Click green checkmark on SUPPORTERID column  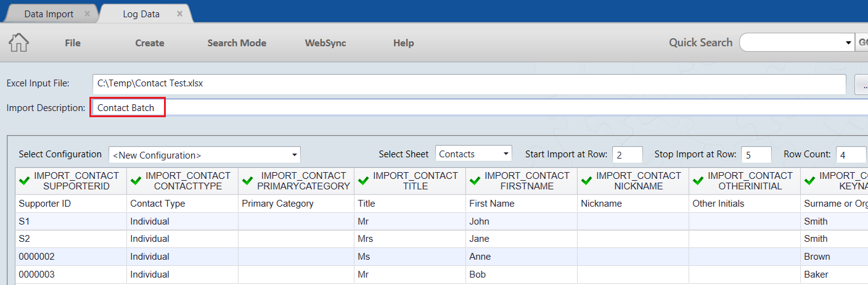point(25,181)
